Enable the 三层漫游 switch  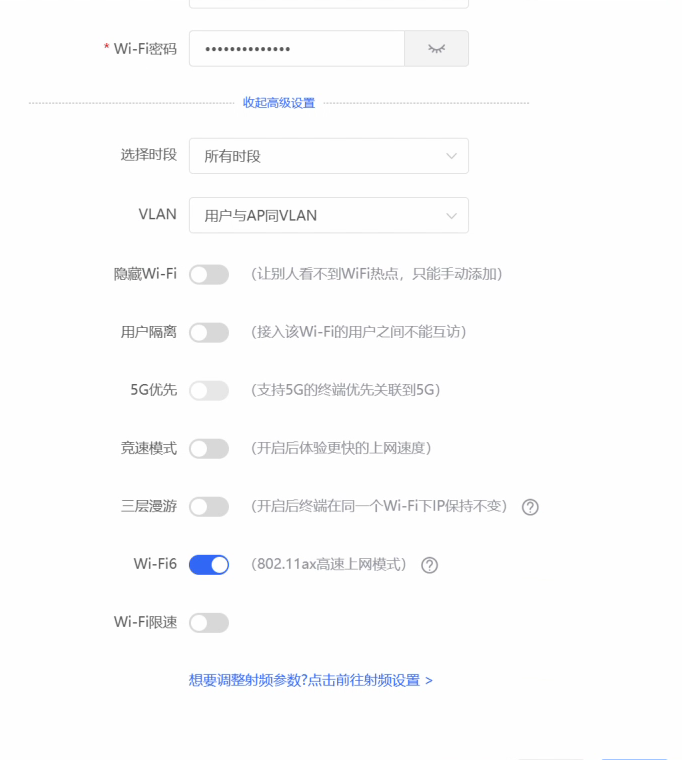(209, 507)
